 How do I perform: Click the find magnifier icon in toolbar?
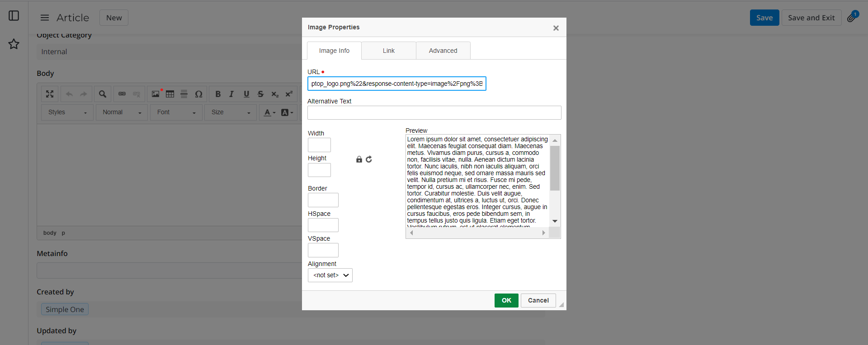(x=103, y=94)
